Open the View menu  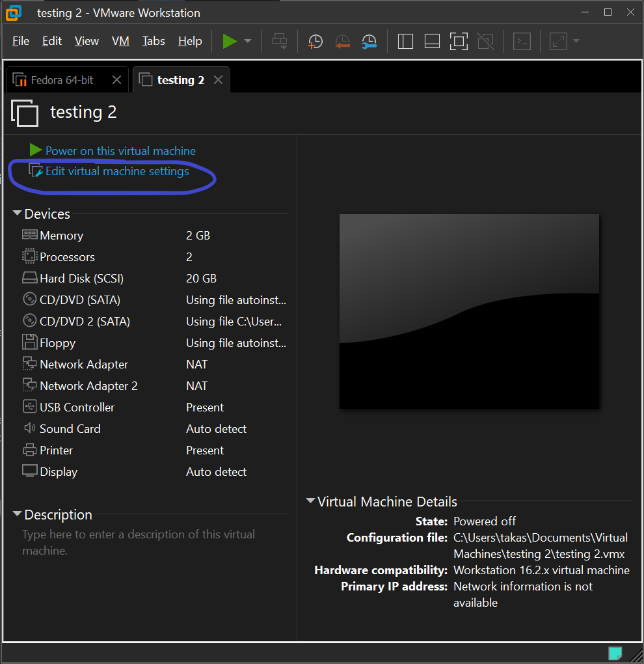tap(87, 41)
